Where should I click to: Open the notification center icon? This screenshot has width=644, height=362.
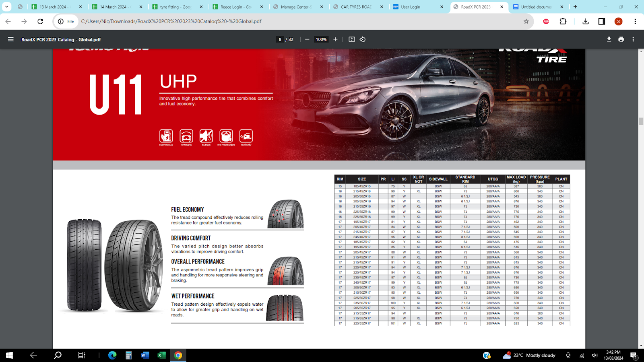[634, 355]
